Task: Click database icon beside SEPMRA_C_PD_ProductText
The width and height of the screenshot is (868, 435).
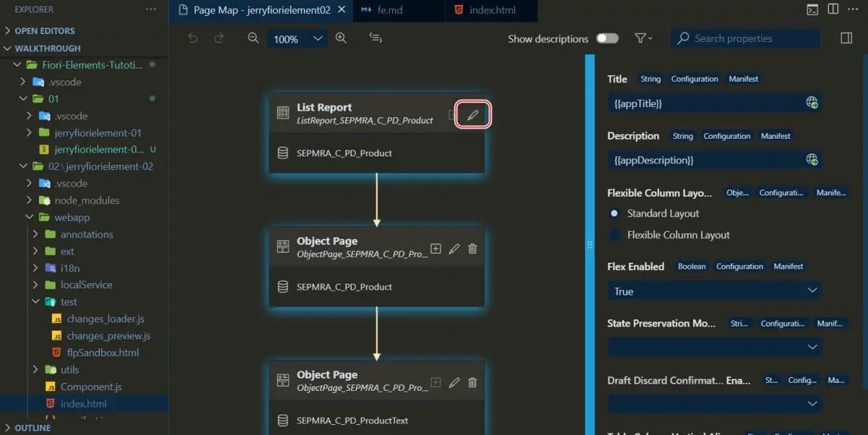Action: coord(283,421)
